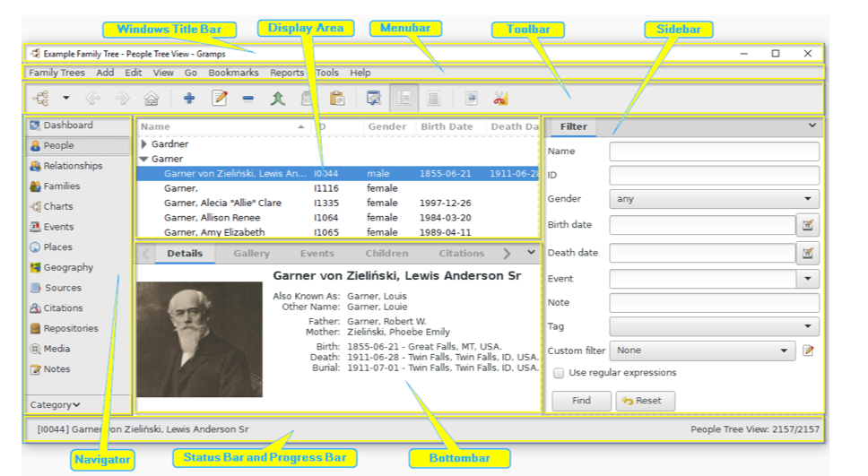Open the Reports menu
This screenshot has width=868, height=476.
point(286,73)
